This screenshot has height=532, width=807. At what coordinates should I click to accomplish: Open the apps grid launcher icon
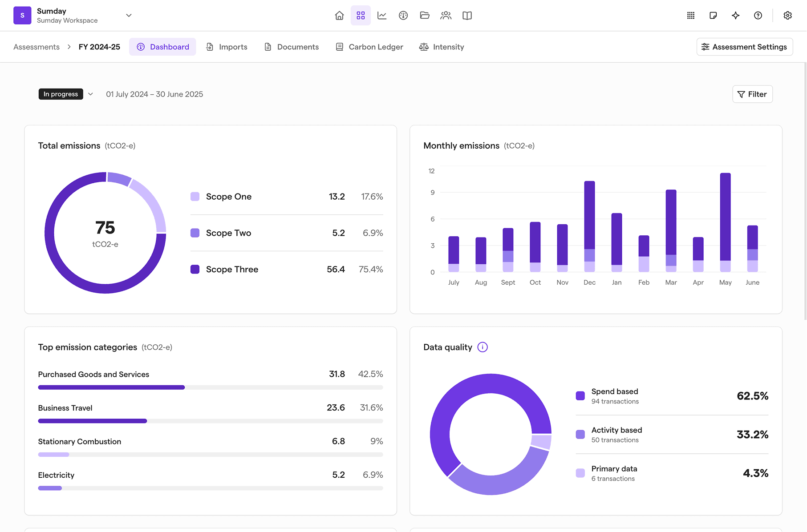tap(691, 16)
